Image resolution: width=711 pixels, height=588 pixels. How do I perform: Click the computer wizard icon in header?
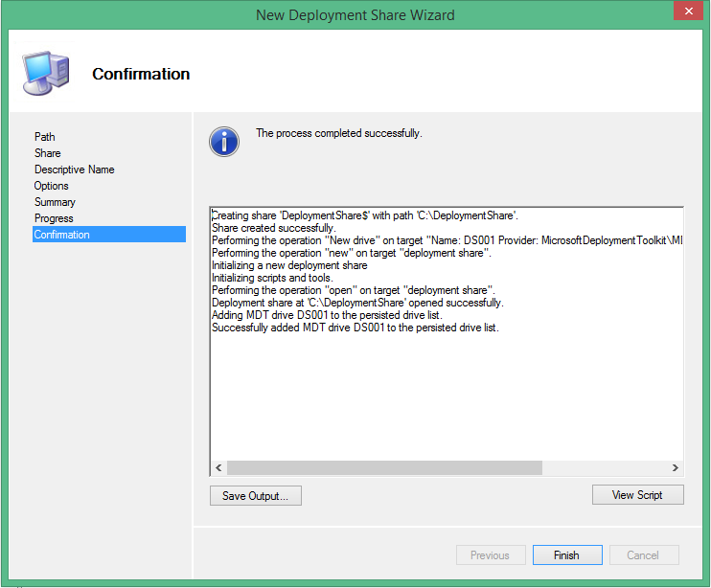[x=45, y=74]
